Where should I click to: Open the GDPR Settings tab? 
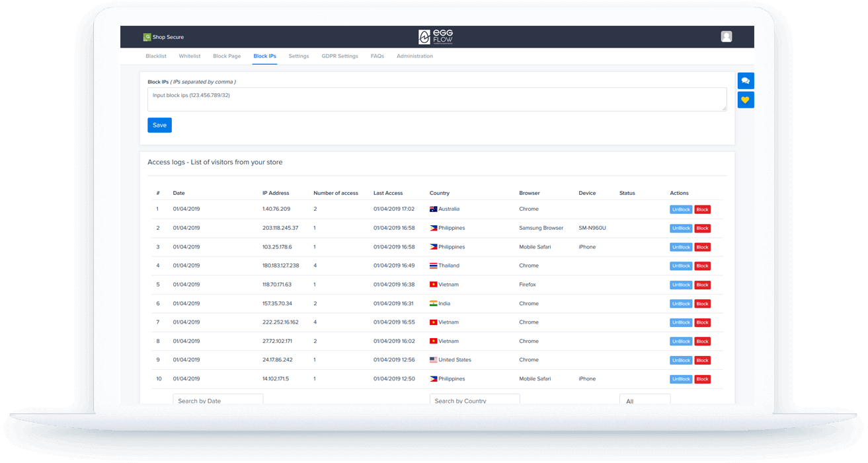(x=340, y=56)
